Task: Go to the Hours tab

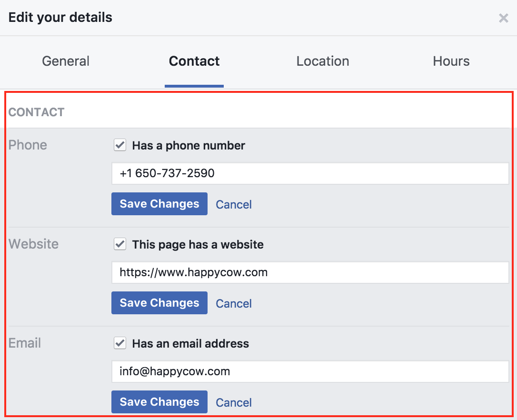Action: 451,61
